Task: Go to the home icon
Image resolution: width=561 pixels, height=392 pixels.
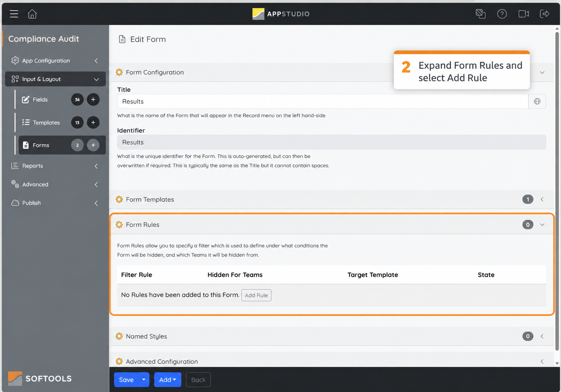Action: (32, 14)
